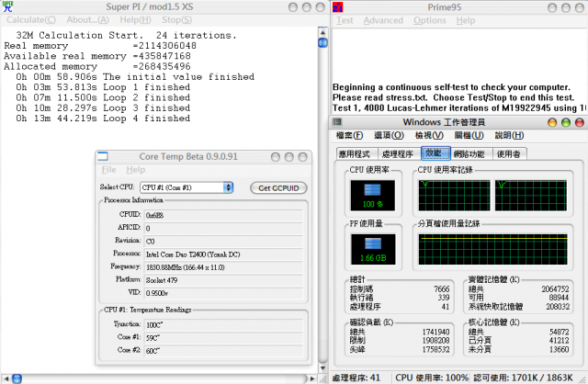Click the 'Test 1, 4000 Lucas-Lehmer iterations' line
588x384 pixels.
pos(459,108)
